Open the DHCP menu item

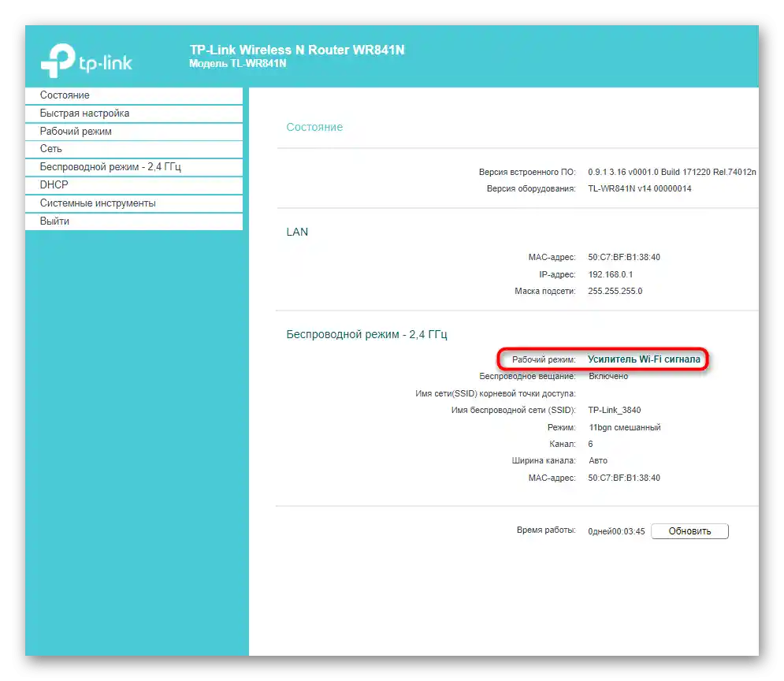pos(133,185)
